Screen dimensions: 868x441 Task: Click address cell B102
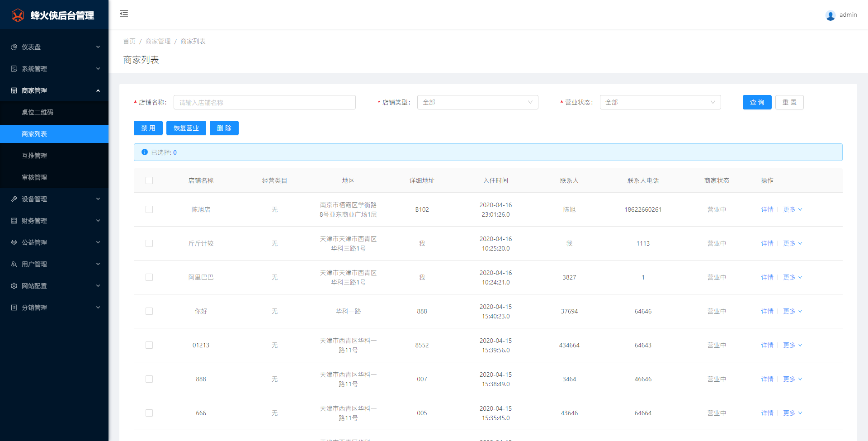pos(422,209)
